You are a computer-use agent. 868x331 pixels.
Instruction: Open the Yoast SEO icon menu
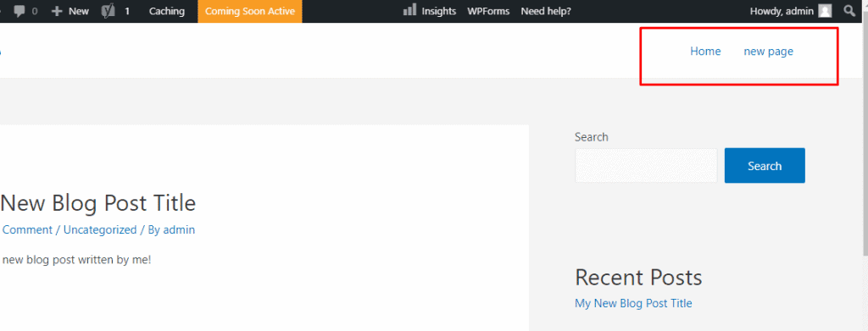pos(108,11)
